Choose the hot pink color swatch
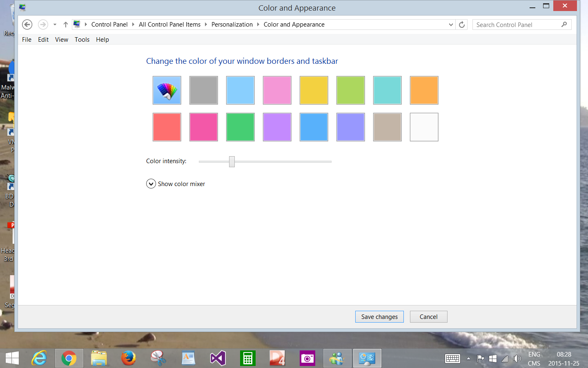Screen dimensions: 588x368 (x=203, y=127)
